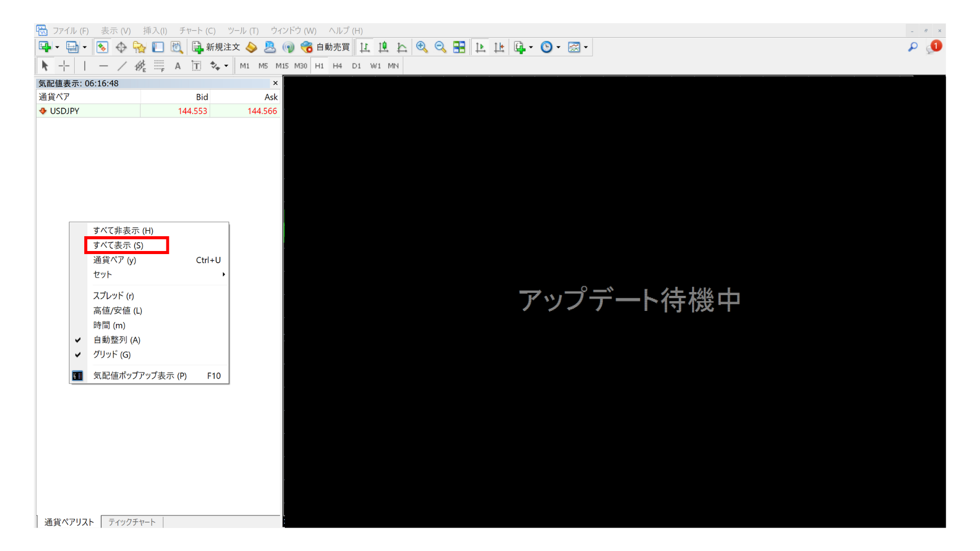Enable chart auto scroll
The width and height of the screenshot is (980, 551).
(x=480, y=47)
